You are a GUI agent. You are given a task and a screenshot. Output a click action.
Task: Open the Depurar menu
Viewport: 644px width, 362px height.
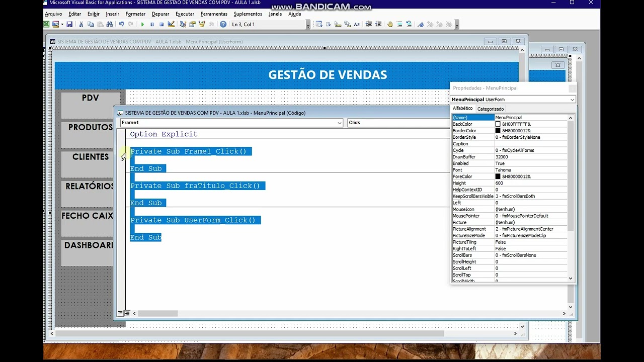point(160,14)
